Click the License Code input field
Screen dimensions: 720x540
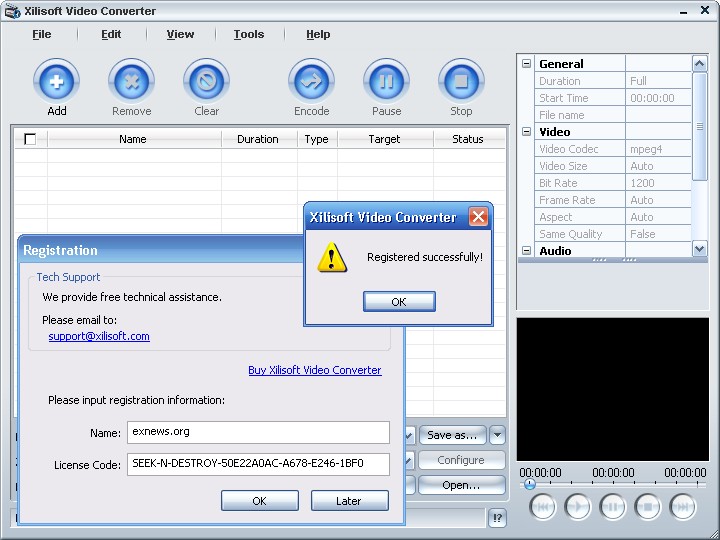[x=258, y=464]
